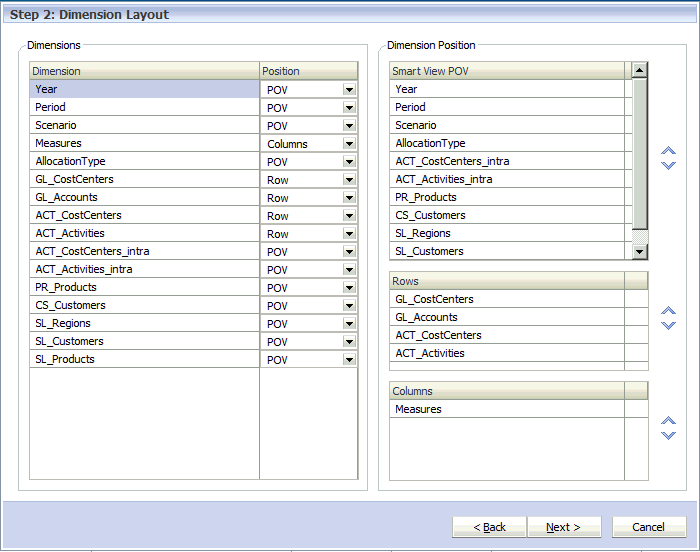Select ACT_Activities_intra in Smart View POV list
Viewport: 700px width, 552px height.
[507, 179]
